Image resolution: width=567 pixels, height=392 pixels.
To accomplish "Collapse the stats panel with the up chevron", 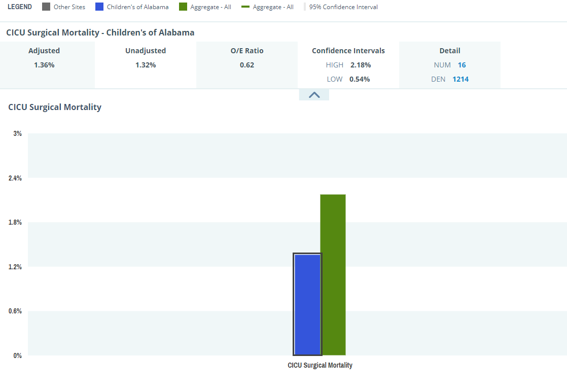I will [314, 95].
